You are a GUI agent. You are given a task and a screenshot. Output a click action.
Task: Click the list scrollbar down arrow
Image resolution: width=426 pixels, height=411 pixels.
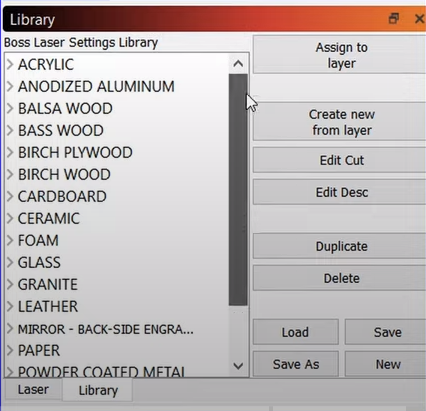[x=238, y=366]
